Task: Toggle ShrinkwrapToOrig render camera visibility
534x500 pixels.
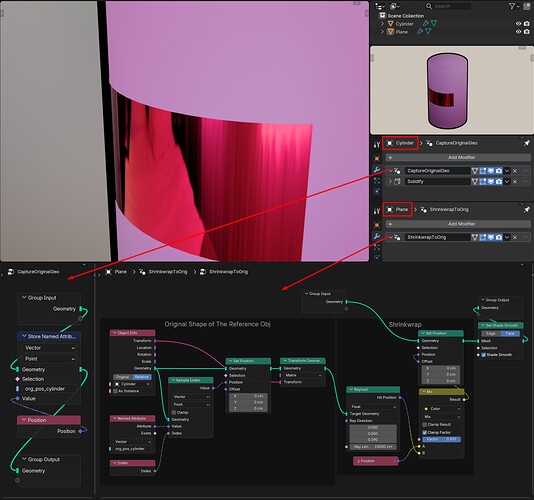Action: (499, 237)
